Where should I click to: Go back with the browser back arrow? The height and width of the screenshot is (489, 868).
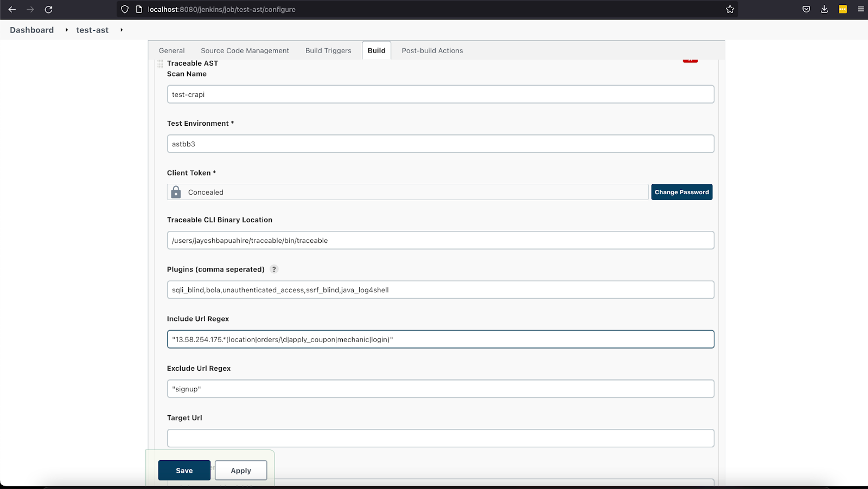click(12, 9)
